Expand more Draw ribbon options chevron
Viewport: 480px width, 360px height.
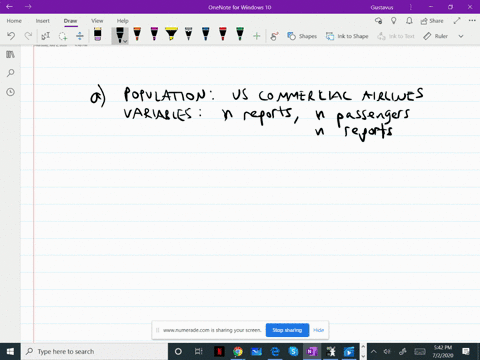pyautogui.click(x=461, y=36)
